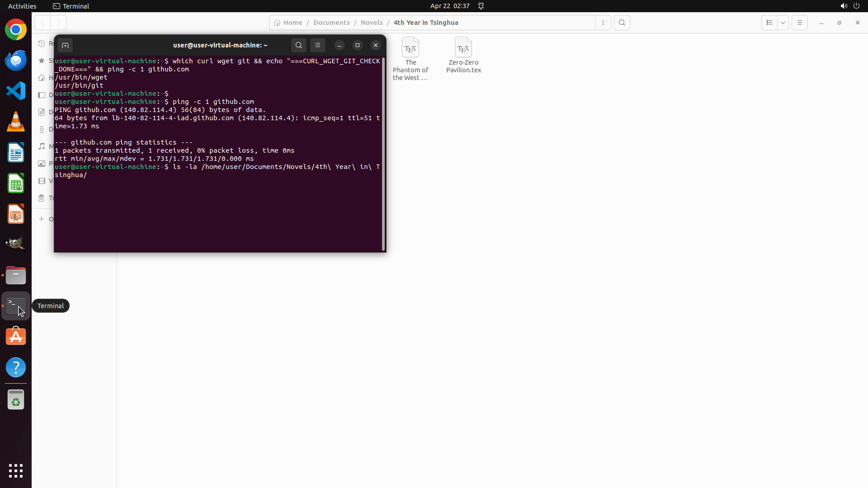Open the Files main hamburger menu
This screenshot has height=488, width=868.
click(x=800, y=23)
